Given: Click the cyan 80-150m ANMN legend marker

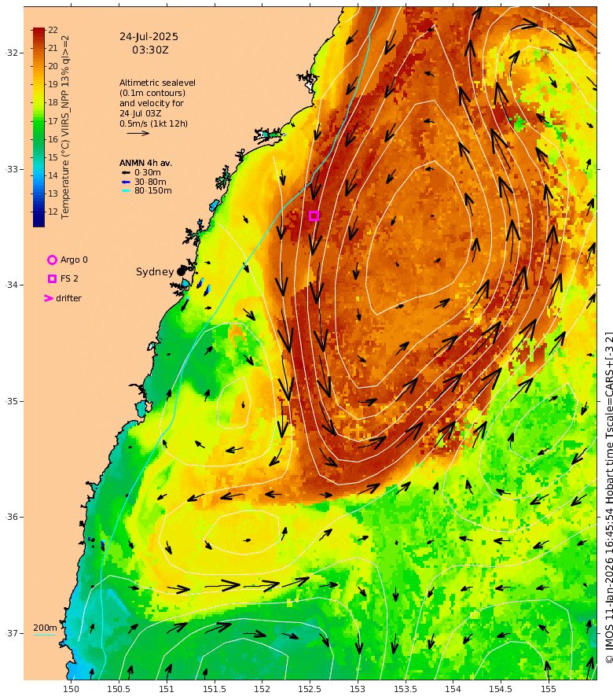Looking at the screenshot, I should point(126,191).
